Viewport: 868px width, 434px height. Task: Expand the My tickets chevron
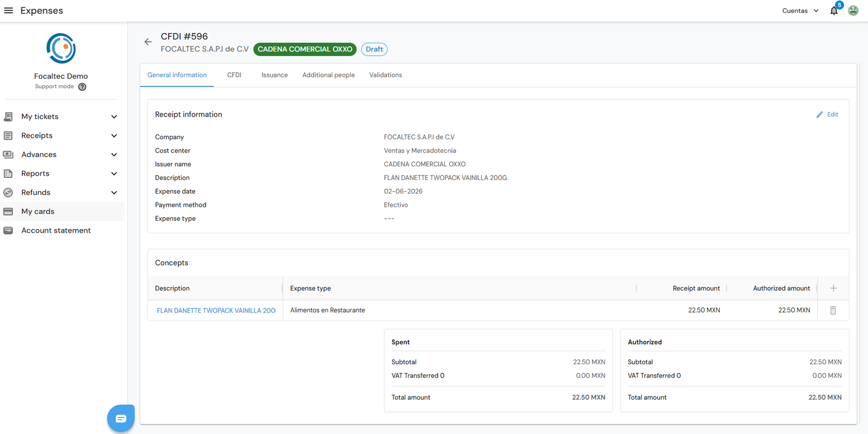pos(114,117)
